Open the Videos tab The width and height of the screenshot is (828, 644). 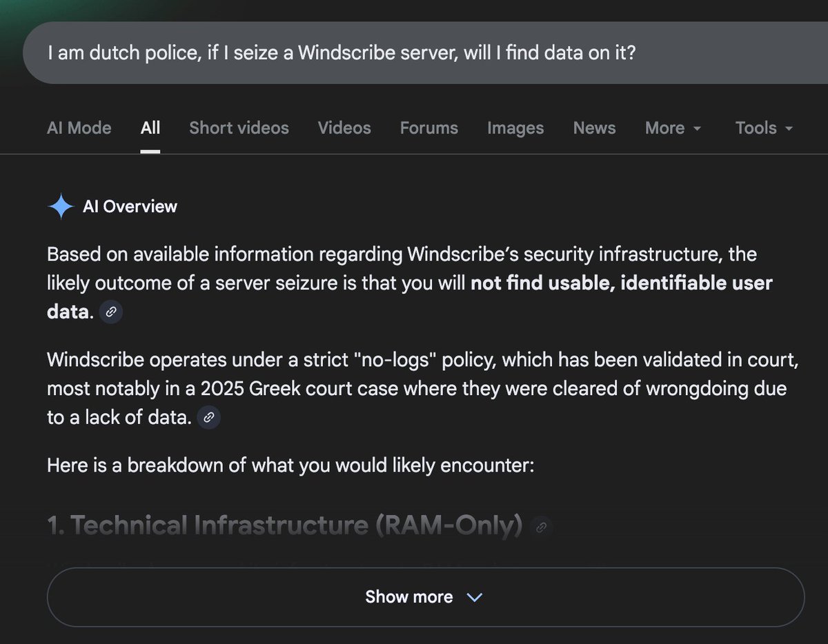344,128
